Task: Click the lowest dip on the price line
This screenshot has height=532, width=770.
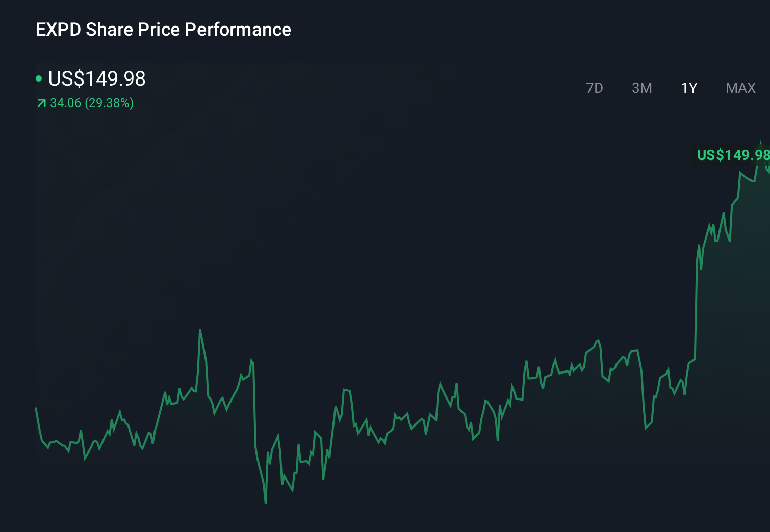Action: tap(266, 503)
